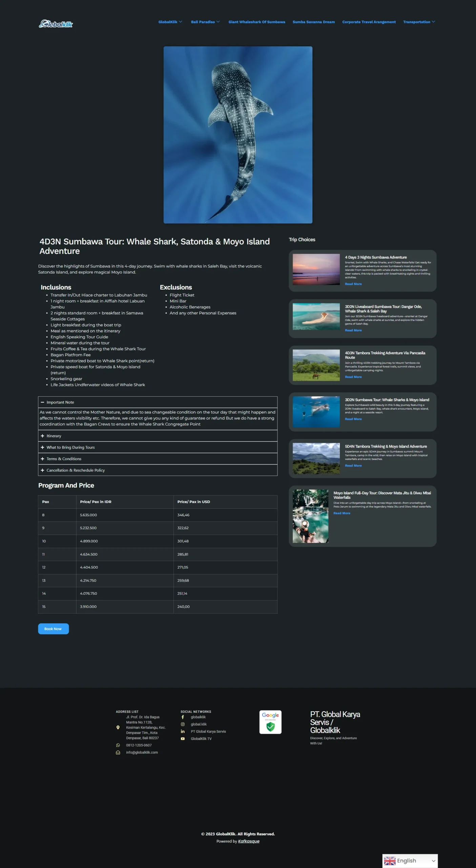The height and width of the screenshot is (868, 476).
Task: Click Read More under 3D2N Liveaboard tour
Action: (x=353, y=330)
